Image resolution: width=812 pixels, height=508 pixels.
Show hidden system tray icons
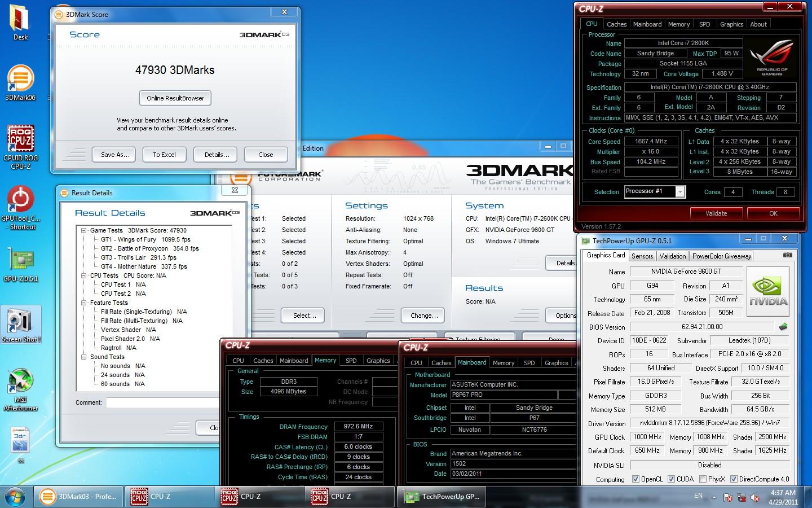pyautogui.click(x=714, y=497)
